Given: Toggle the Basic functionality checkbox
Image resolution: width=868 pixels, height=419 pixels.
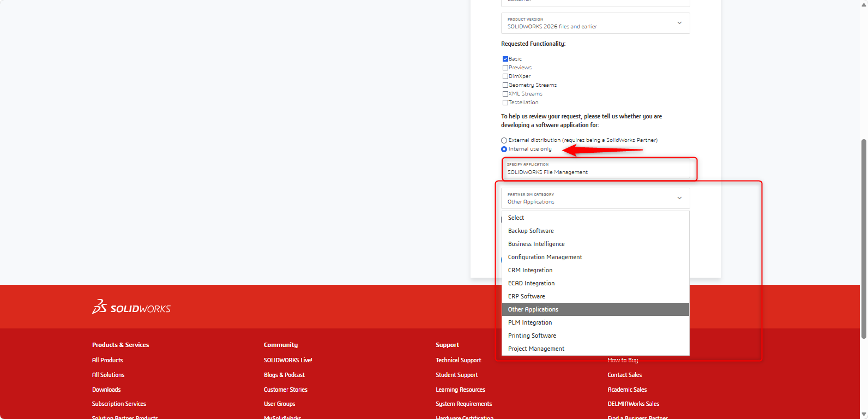Looking at the screenshot, I should [505, 59].
